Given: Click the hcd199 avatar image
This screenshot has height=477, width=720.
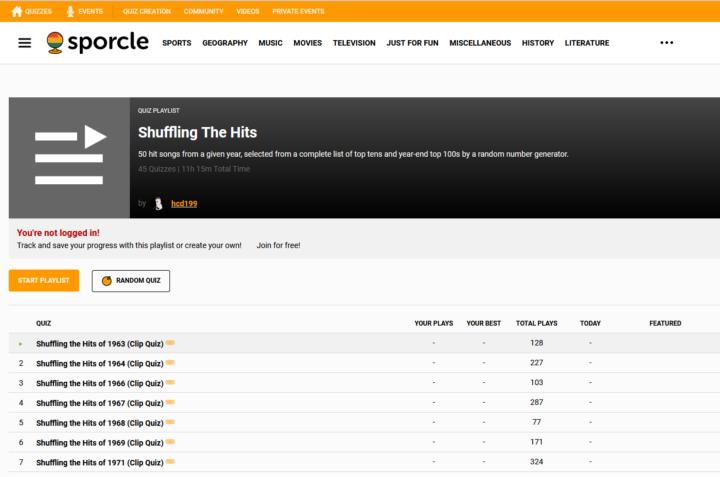Looking at the screenshot, I should pos(158,203).
